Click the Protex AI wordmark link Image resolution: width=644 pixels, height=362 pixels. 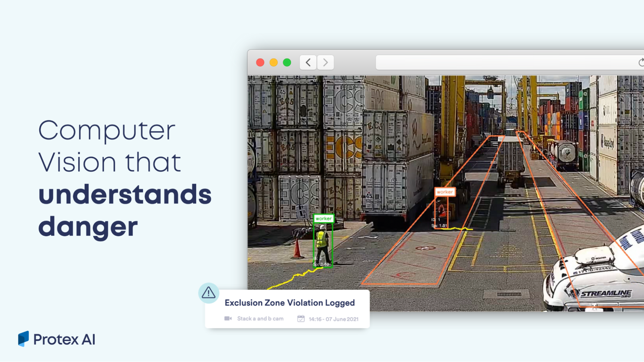(64, 339)
